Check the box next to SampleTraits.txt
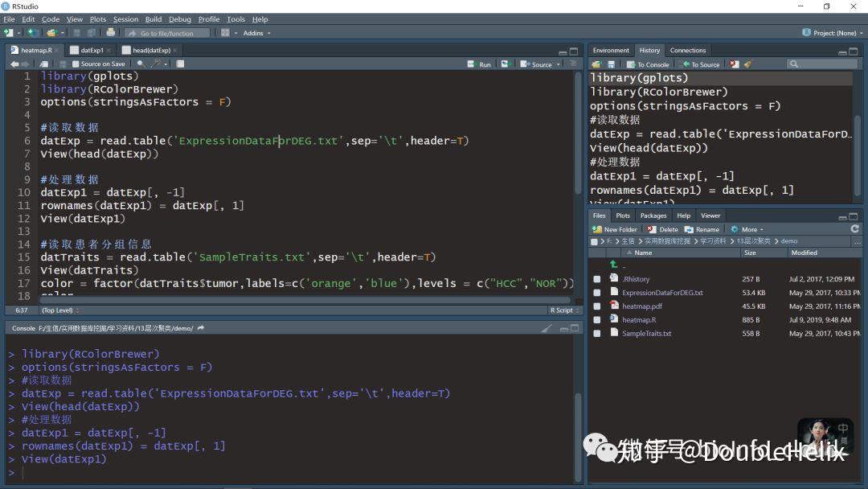The image size is (868, 489). coord(596,333)
